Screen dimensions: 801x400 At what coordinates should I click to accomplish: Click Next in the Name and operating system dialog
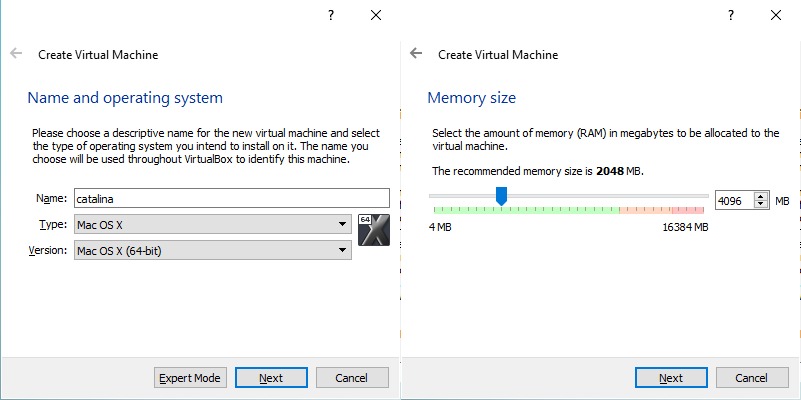tap(271, 378)
